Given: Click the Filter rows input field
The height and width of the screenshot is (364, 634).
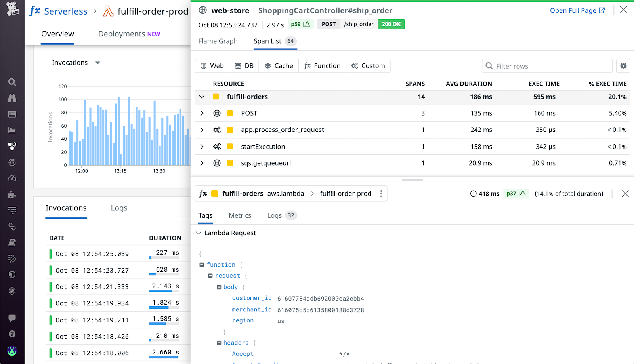Looking at the screenshot, I should [547, 66].
